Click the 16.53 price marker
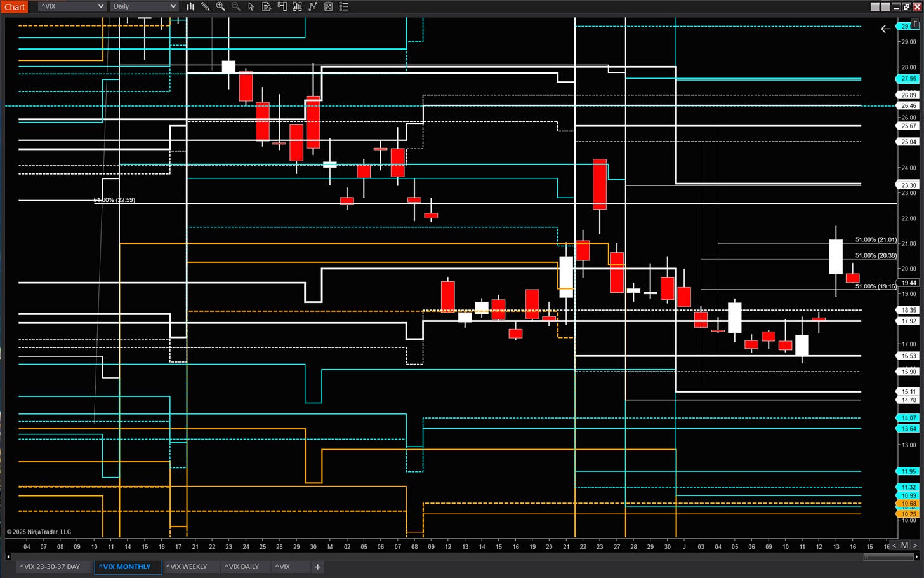The image size is (924, 578). coord(908,356)
